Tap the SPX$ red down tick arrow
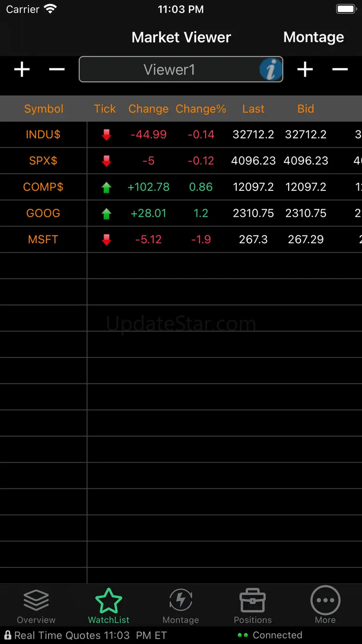The width and height of the screenshot is (362, 644). (x=106, y=161)
